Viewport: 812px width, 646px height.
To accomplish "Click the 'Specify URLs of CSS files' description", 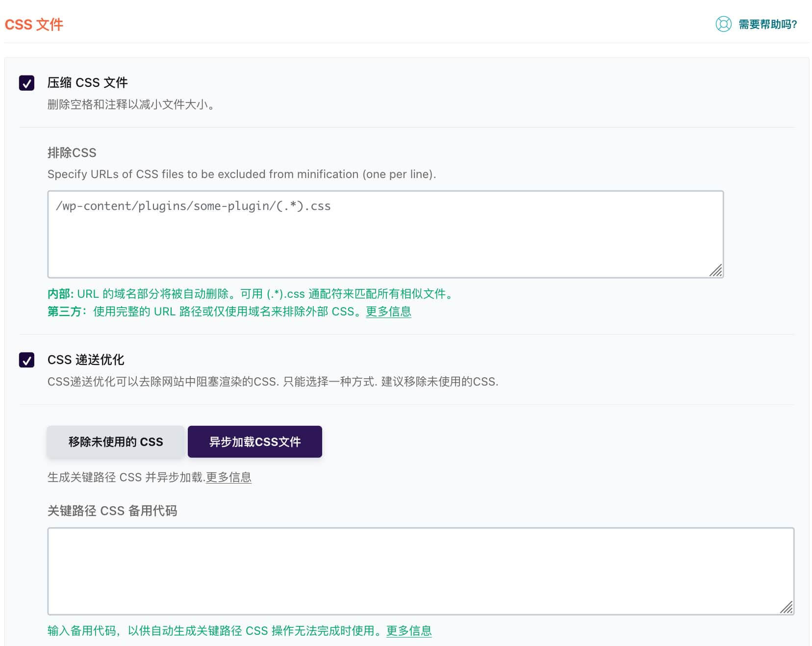I will tap(242, 174).
